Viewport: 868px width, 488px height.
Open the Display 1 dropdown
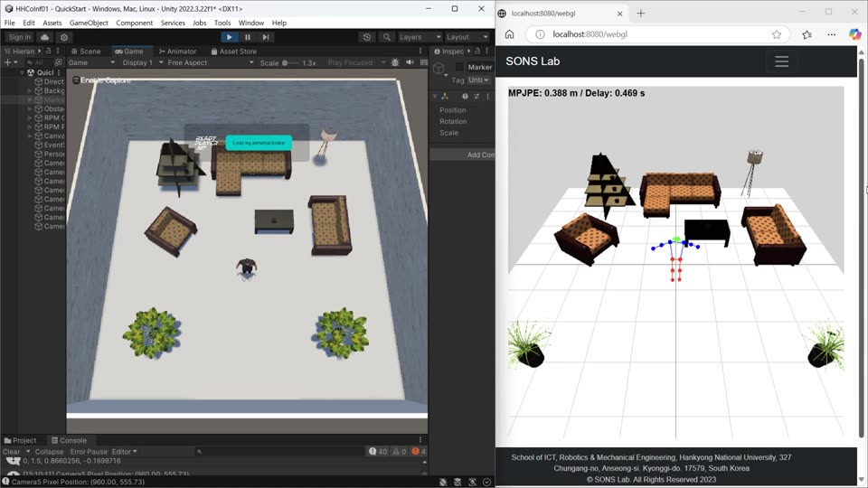[137, 62]
